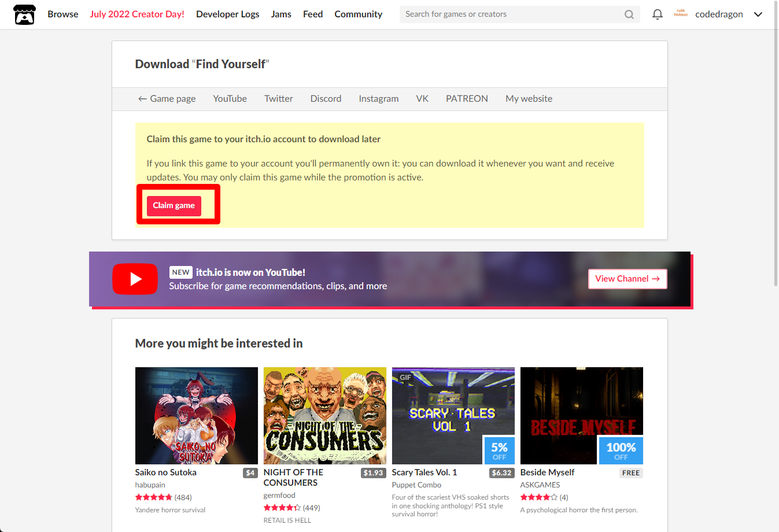This screenshot has height=532, width=779.
Task: Click Beside Myself star rating (4)
Action: tap(544, 497)
